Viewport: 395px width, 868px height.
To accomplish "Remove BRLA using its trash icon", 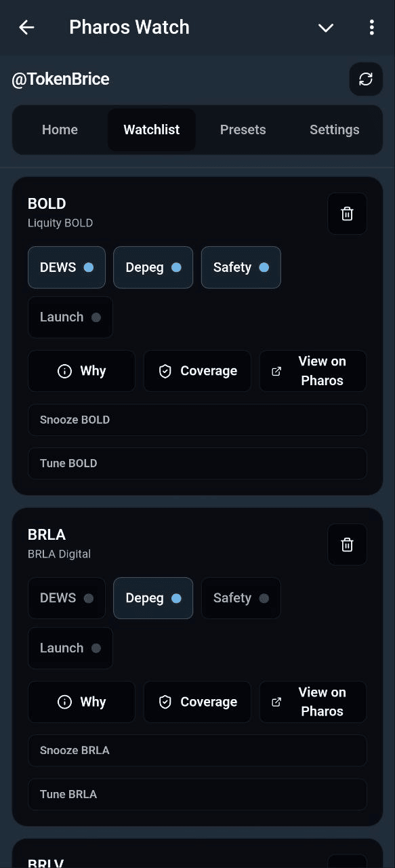I will coord(348,545).
